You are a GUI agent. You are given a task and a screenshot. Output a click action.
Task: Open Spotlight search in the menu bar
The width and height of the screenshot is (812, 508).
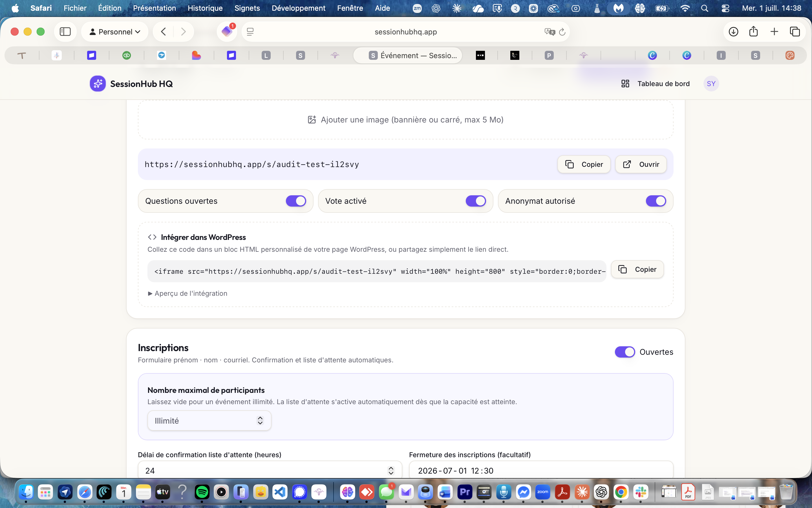[705, 8]
